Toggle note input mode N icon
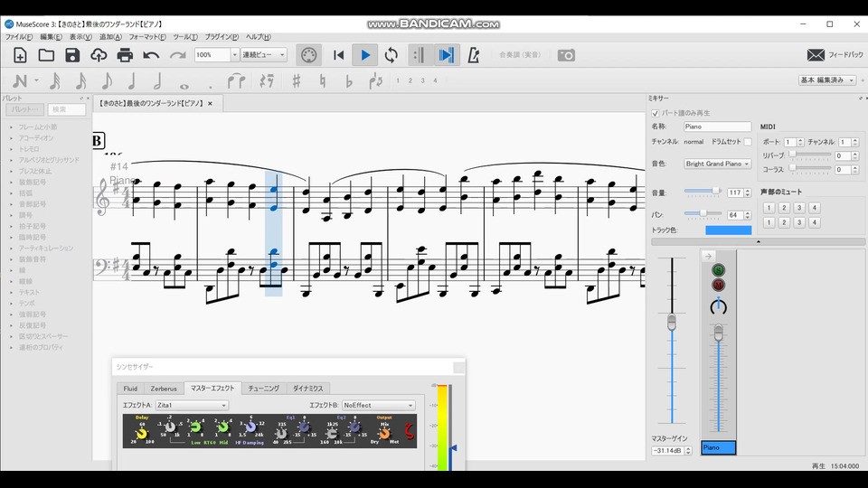 pyautogui.click(x=20, y=81)
